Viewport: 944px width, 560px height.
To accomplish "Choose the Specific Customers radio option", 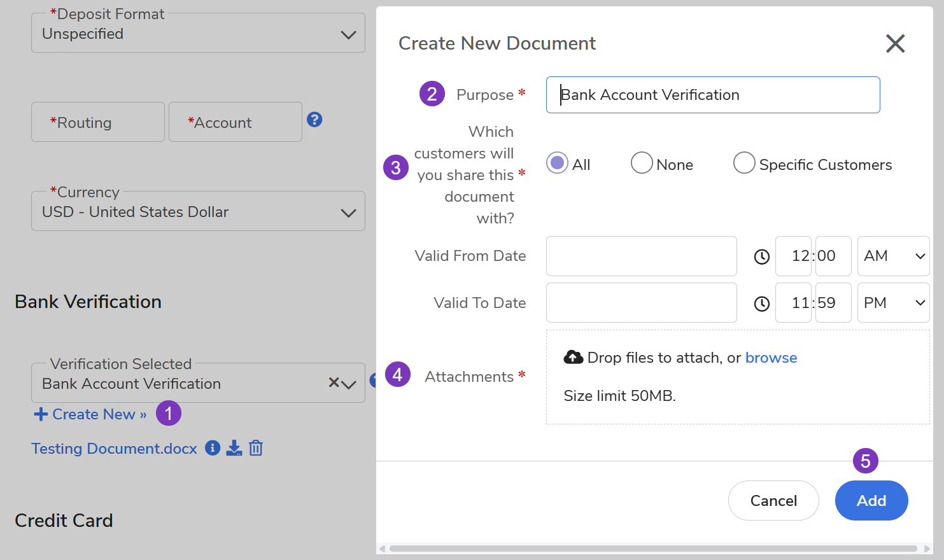I will click(743, 163).
